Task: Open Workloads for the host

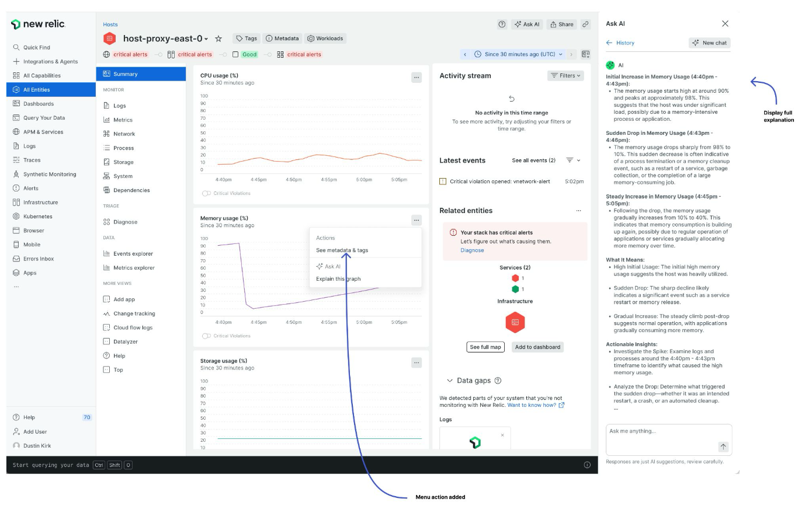Action: pos(325,39)
